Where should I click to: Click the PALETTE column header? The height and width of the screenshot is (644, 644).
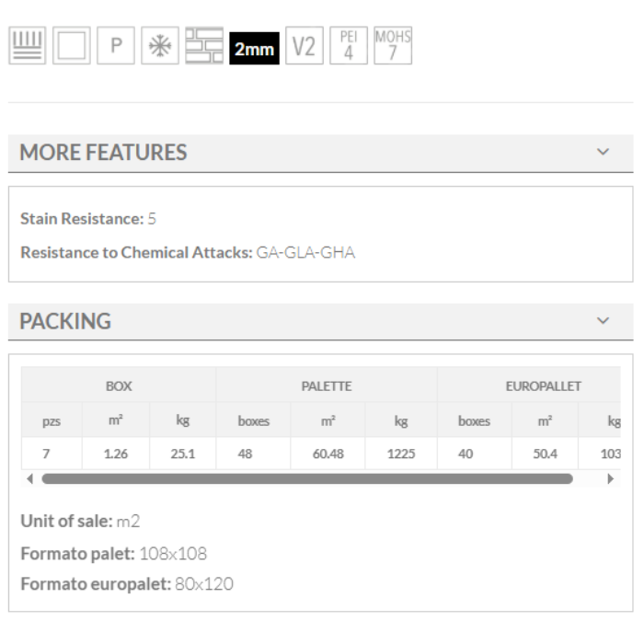click(327, 386)
